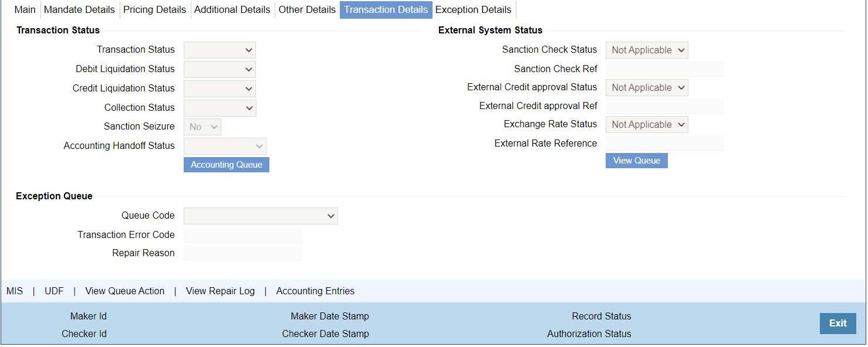Image resolution: width=868 pixels, height=347 pixels.
Task: Switch to the Main tab
Action: click(25, 9)
